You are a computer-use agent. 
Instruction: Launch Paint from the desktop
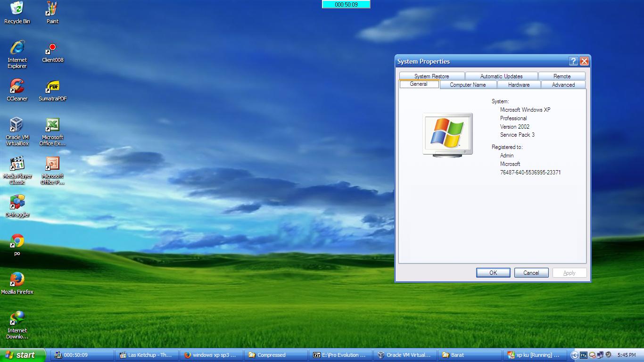pos(52,9)
